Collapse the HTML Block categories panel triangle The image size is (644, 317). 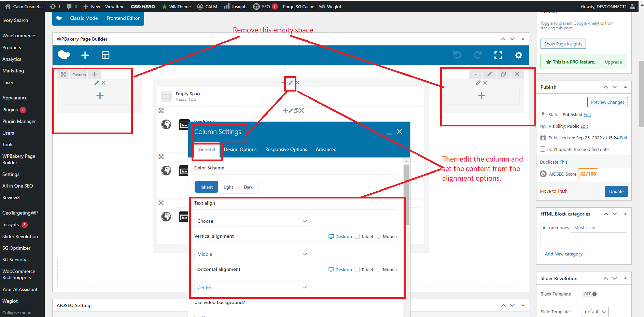coord(625,214)
